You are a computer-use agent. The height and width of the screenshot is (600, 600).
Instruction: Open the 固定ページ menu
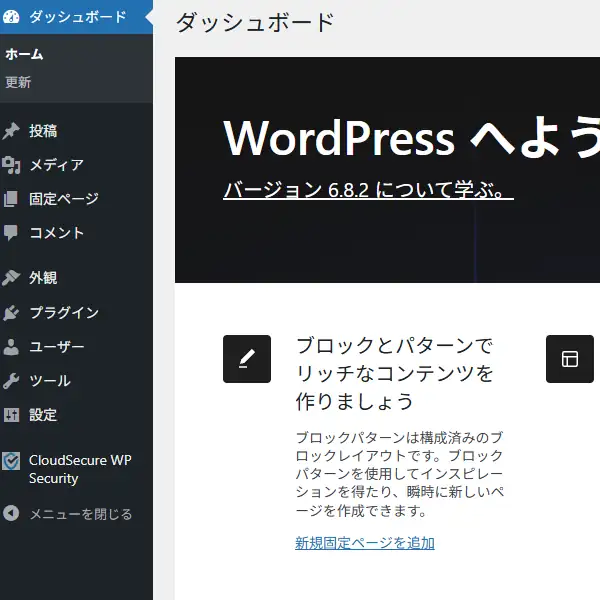click(x=77, y=199)
